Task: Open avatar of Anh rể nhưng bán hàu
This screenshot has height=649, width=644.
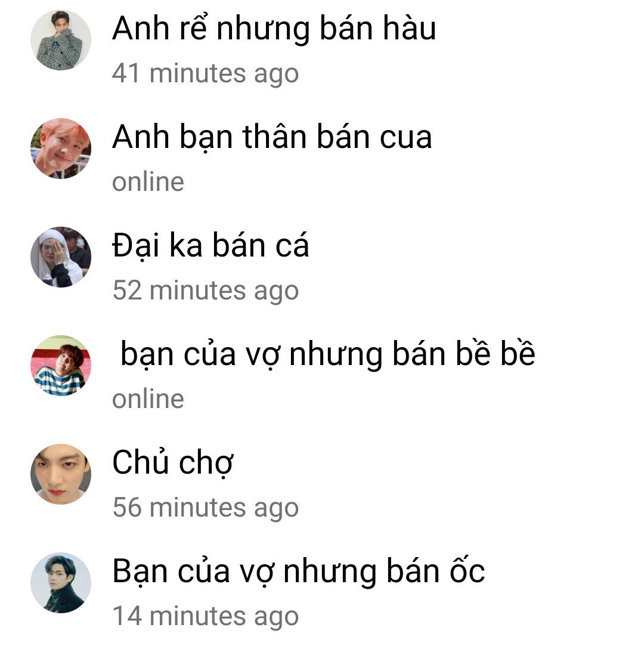Action: click(x=61, y=40)
